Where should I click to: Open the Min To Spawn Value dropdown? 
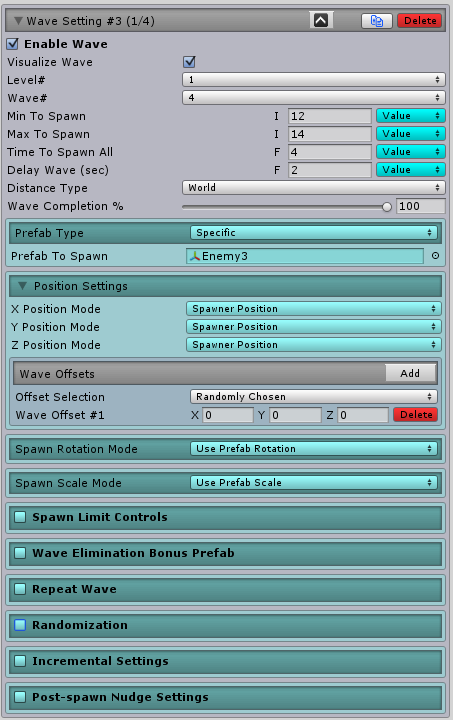[410, 116]
